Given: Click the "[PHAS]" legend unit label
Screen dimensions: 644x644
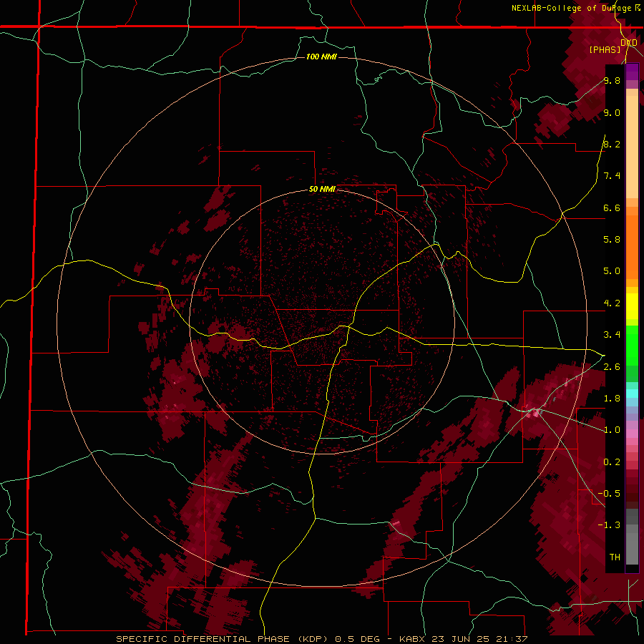Looking at the screenshot, I should pyautogui.click(x=605, y=49).
